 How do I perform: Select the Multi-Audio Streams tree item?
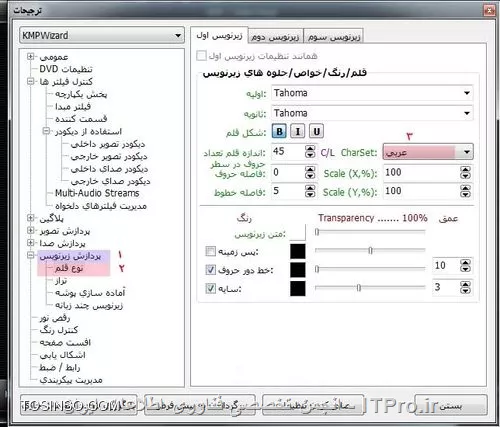click(x=97, y=193)
